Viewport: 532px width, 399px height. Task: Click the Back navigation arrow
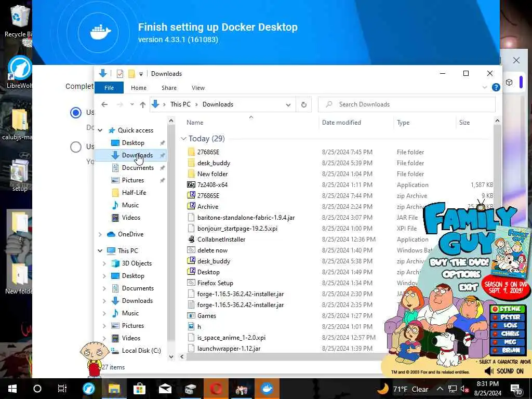point(104,104)
